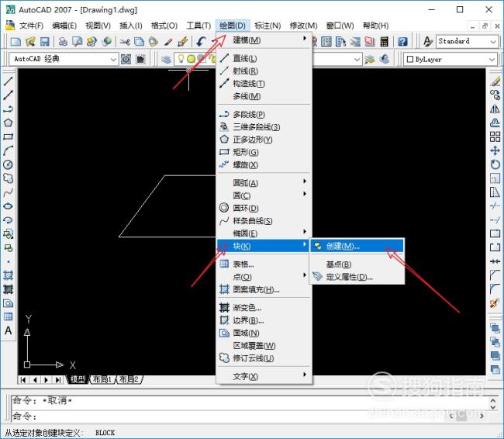Open the Layer Properties Manager icon
This screenshot has width=504, height=439.
[166, 59]
